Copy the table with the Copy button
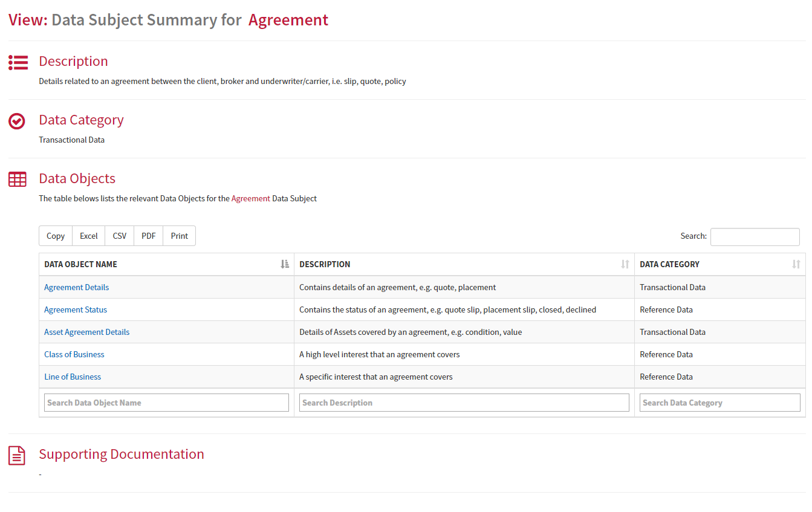This screenshot has height=512, width=812. 56,236
